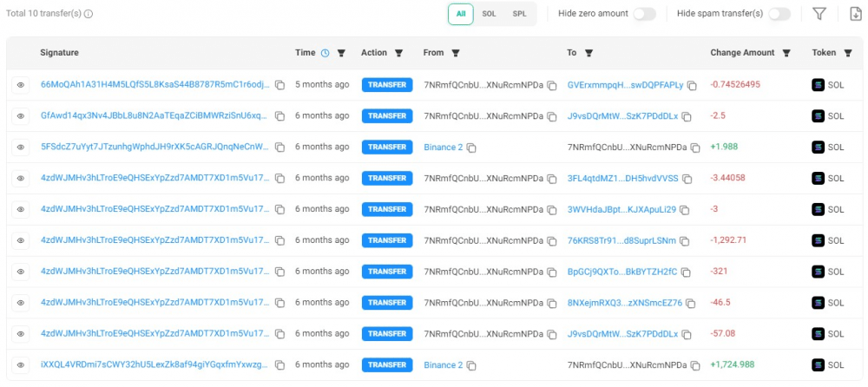Copy To address J9vsDQrMtW in the -2.5 row
The image size is (868, 387).
click(687, 116)
